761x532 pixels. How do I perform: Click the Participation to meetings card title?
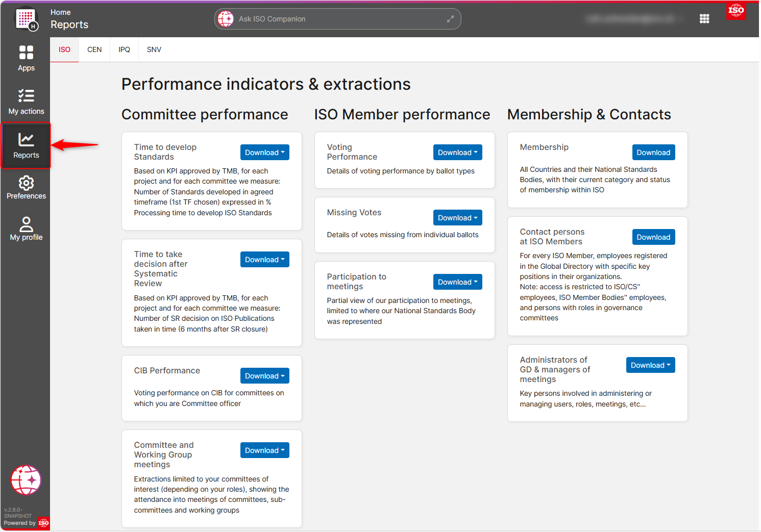tap(357, 282)
